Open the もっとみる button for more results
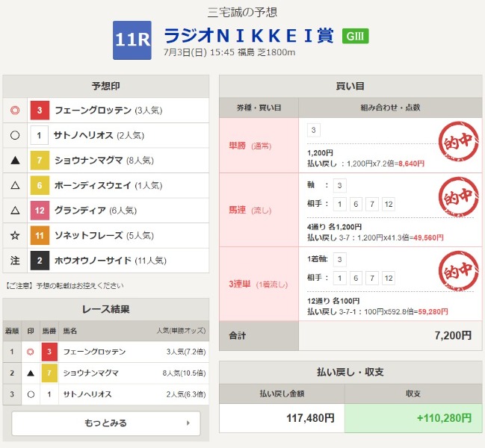Viewport: 485px width, 448px height. [106, 423]
